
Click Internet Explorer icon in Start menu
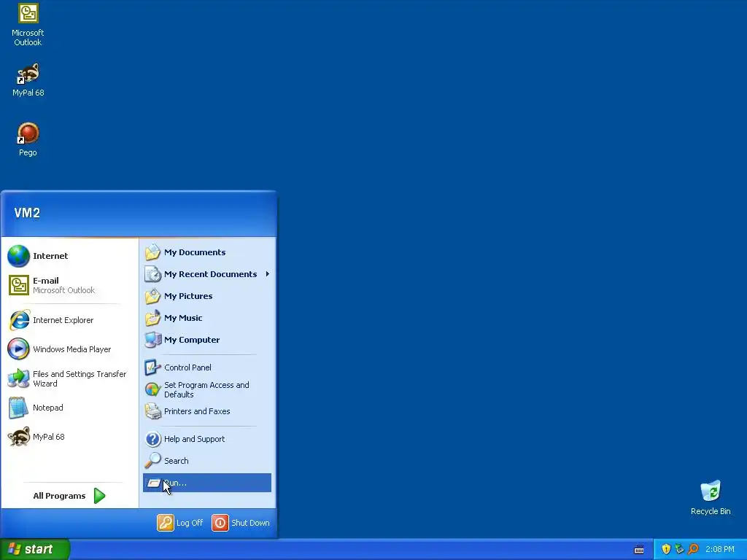click(18, 320)
